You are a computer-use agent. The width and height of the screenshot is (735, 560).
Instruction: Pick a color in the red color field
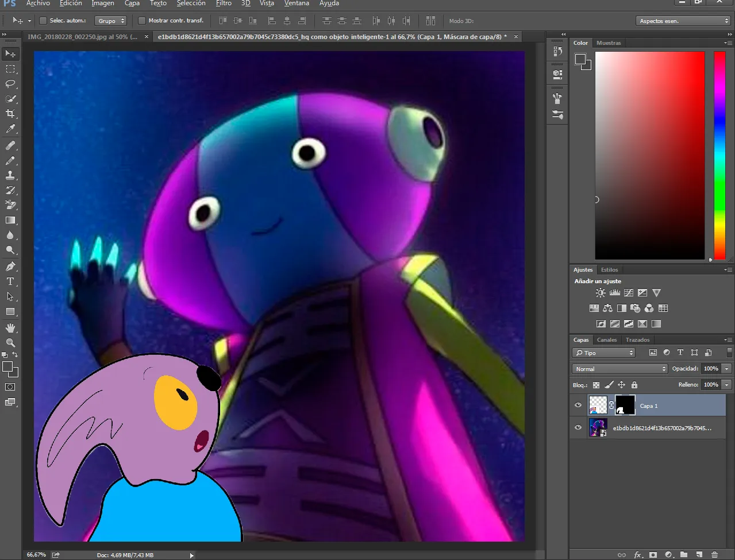(x=650, y=155)
